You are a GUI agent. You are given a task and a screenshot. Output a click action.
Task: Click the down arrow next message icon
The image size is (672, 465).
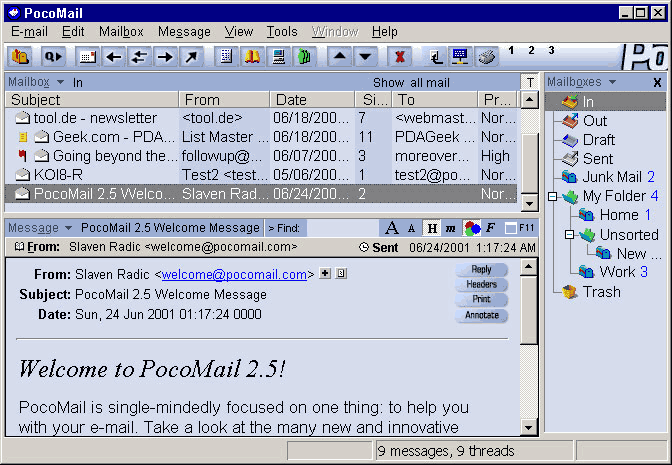[x=365, y=56]
